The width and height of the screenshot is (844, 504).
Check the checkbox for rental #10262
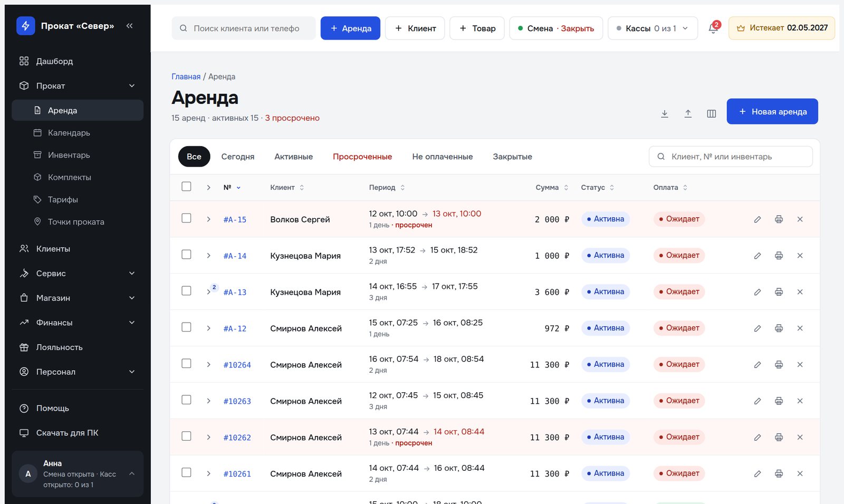pos(186,437)
